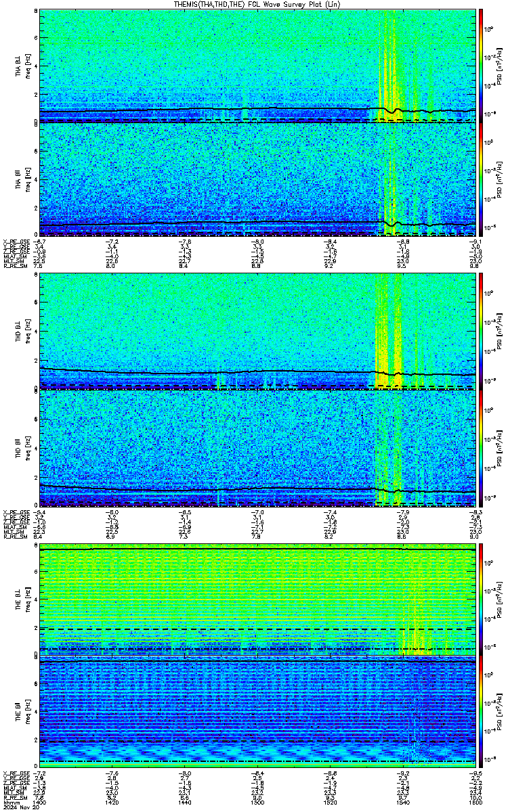
Task: Click the 1540 time tick label
Action: pyautogui.click(x=403, y=803)
